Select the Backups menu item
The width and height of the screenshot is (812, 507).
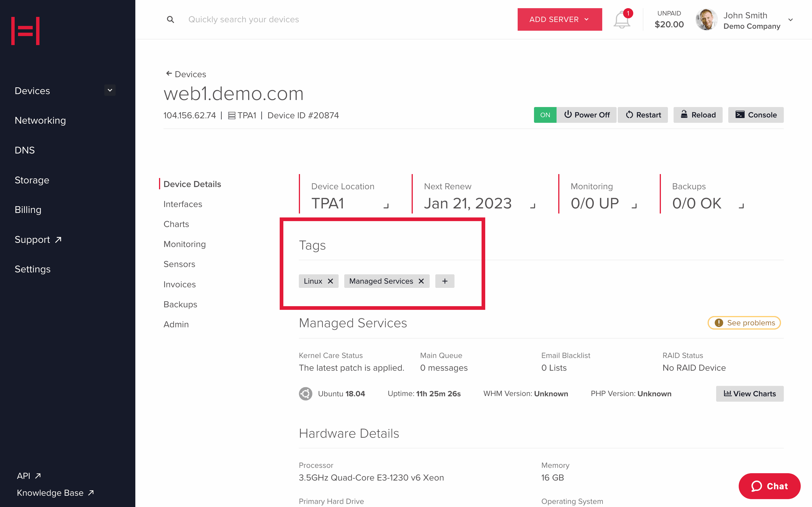181,304
